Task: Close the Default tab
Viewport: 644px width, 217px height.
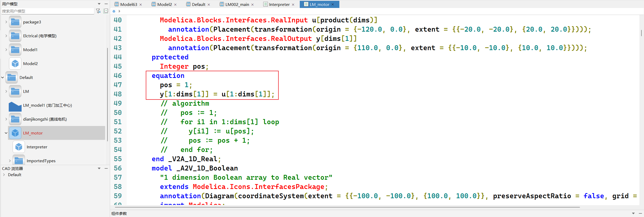Action: 209,5
